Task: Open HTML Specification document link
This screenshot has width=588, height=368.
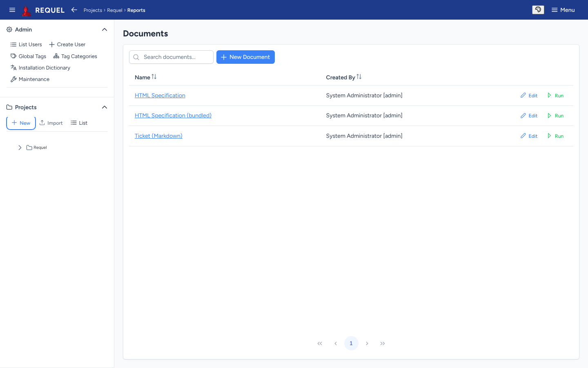Action: 160,96
